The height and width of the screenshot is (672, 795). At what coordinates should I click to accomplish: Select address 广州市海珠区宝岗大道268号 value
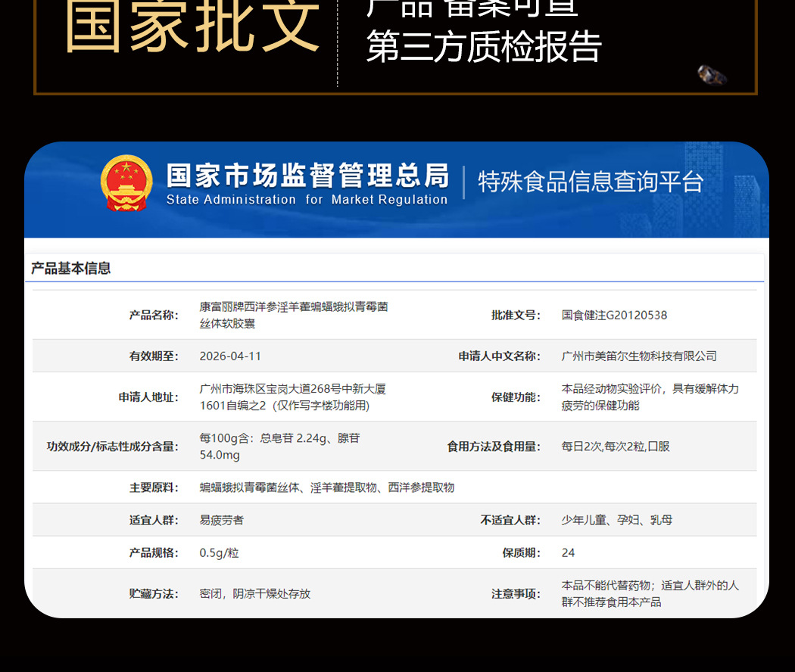point(292,397)
